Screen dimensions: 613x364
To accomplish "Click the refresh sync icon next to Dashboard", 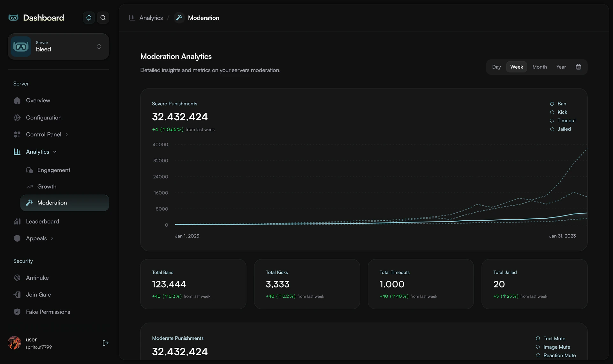I will pyautogui.click(x=89, y=18).
